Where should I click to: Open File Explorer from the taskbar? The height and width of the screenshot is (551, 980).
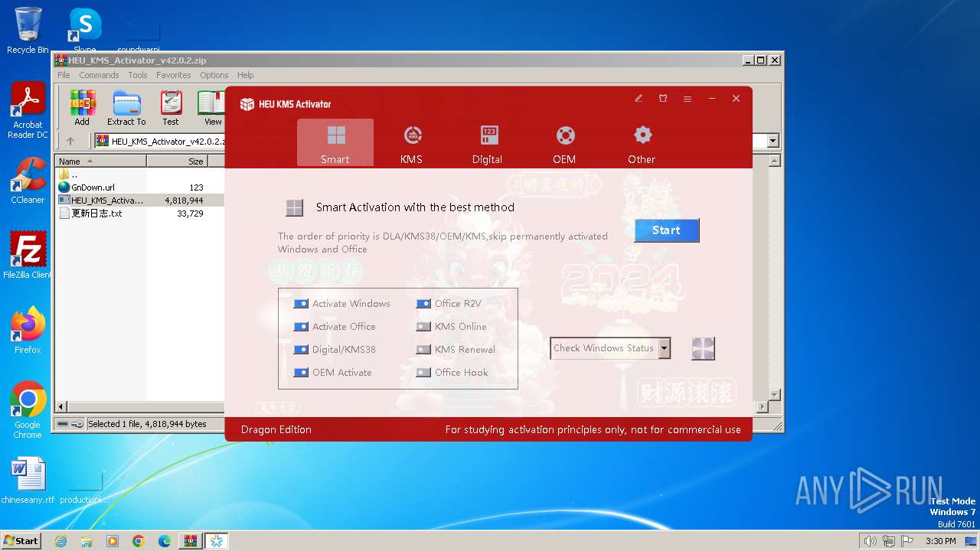click(x=87, y=541)
